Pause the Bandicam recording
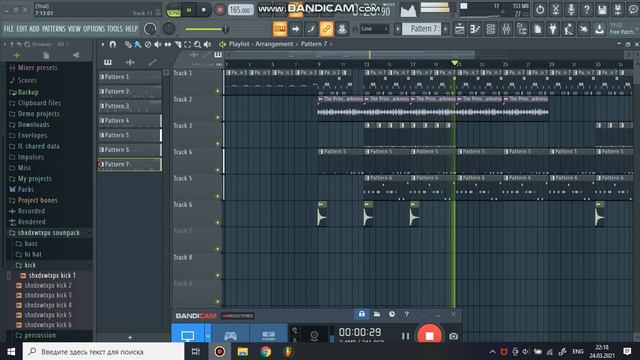 tap(405, 336)
